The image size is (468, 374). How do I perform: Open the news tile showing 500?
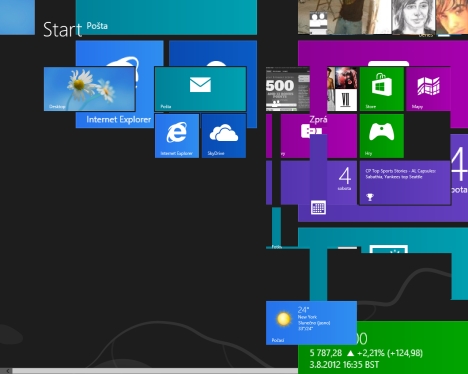tap(288, 89)
